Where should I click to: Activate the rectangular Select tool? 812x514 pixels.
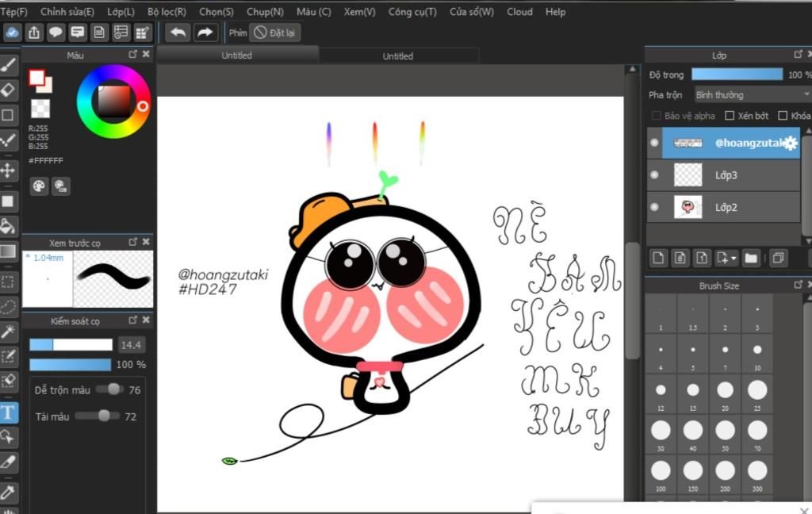tap(8, 282)
